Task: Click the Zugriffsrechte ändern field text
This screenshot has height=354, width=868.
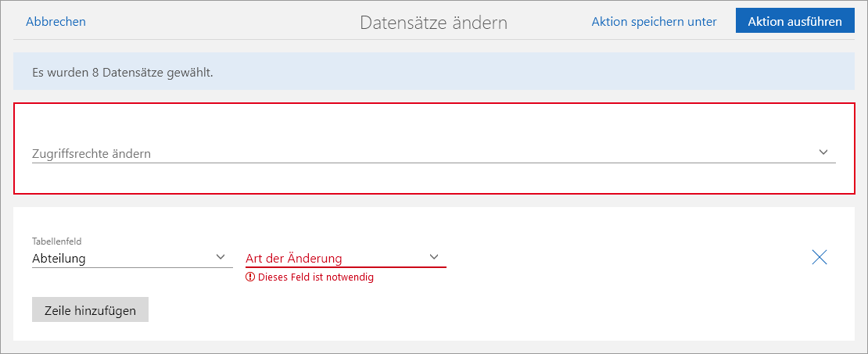Action: tap(91, 153)
